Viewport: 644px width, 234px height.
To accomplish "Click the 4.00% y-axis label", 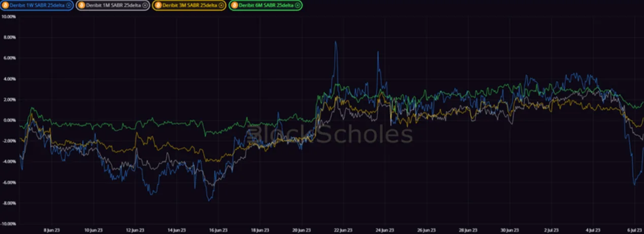I will [9, 79].
